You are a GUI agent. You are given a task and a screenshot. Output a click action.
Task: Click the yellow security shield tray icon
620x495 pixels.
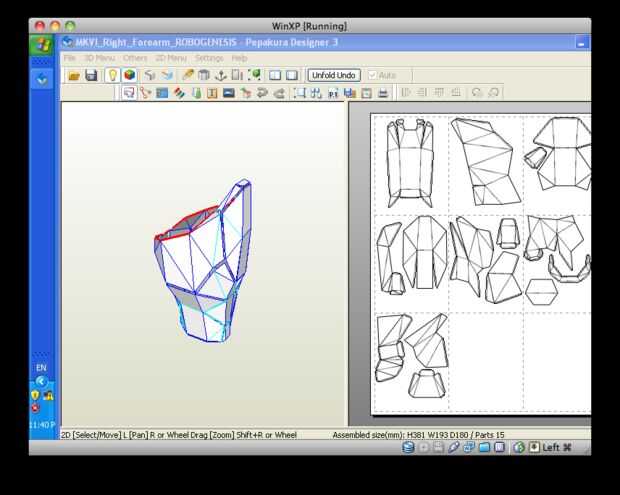(x=35, y=395)
